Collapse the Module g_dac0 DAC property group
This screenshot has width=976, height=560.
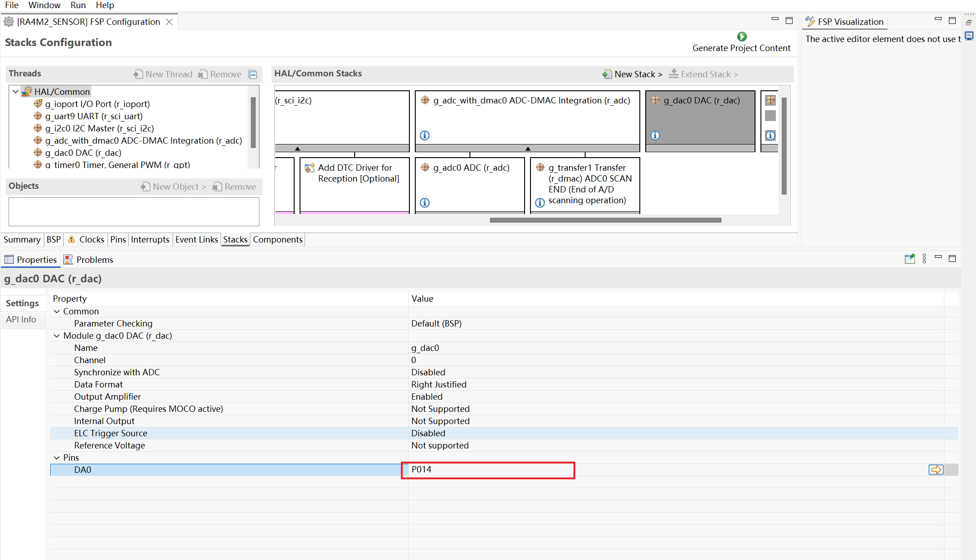click(x=57, y=336)
